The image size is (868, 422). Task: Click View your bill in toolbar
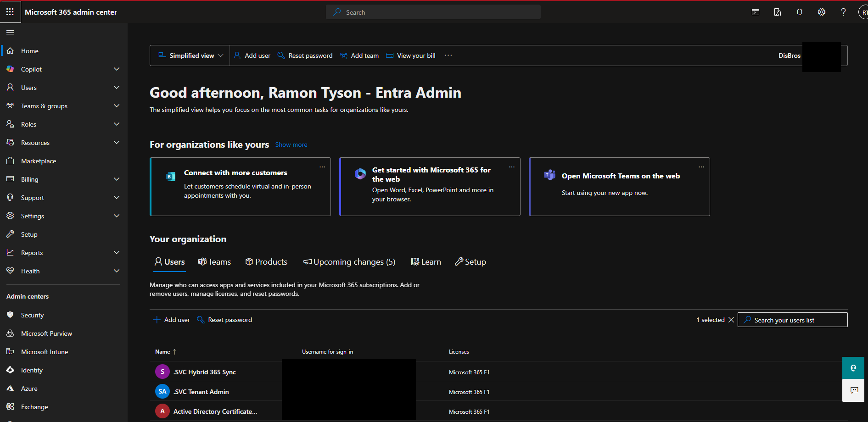tap(411, 56)
